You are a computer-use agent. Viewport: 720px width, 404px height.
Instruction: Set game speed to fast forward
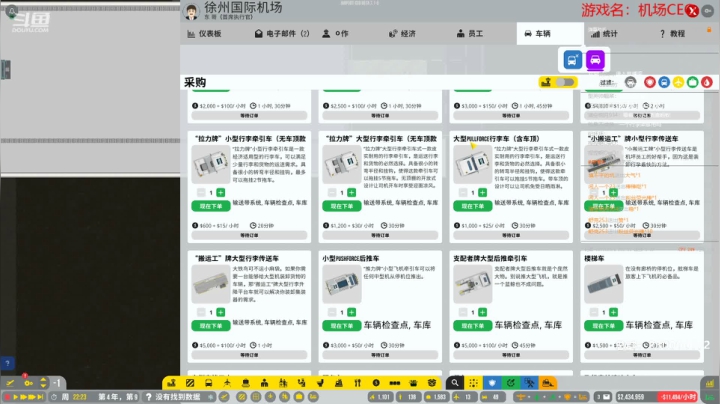[24, 397]
